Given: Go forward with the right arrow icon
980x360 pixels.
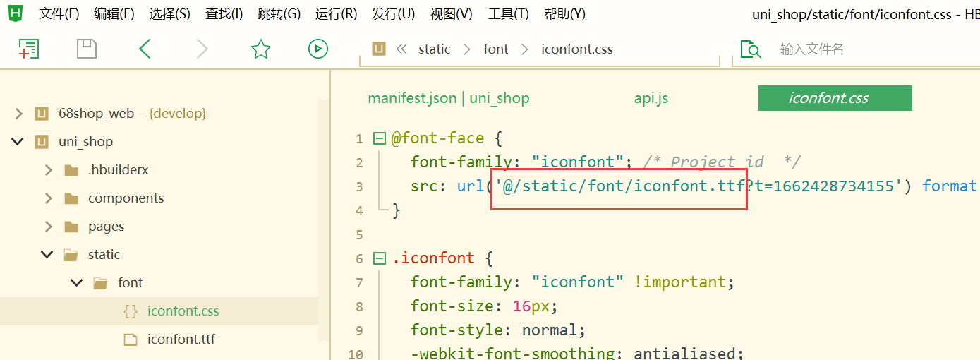Looking at the screenshot, I should [x=202, y=49].
